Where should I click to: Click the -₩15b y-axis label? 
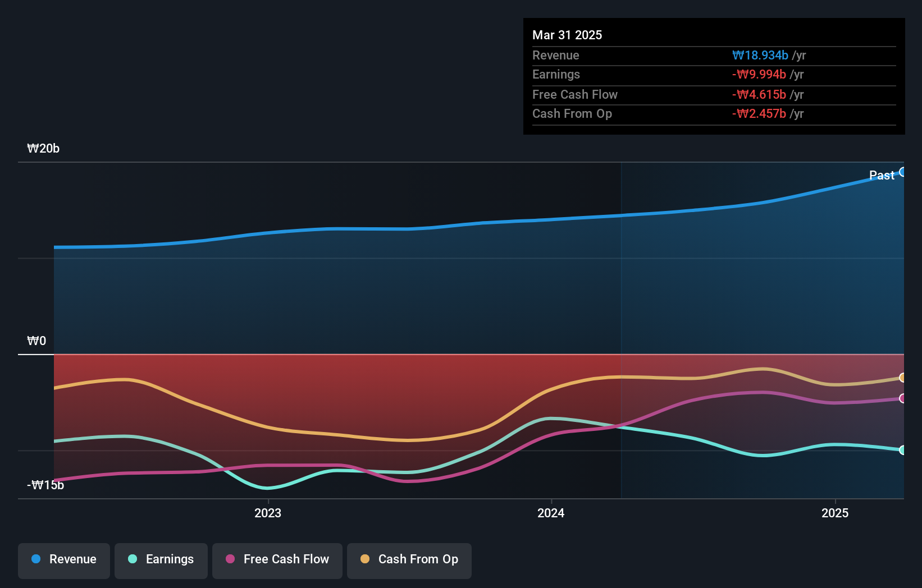point(45,485)
